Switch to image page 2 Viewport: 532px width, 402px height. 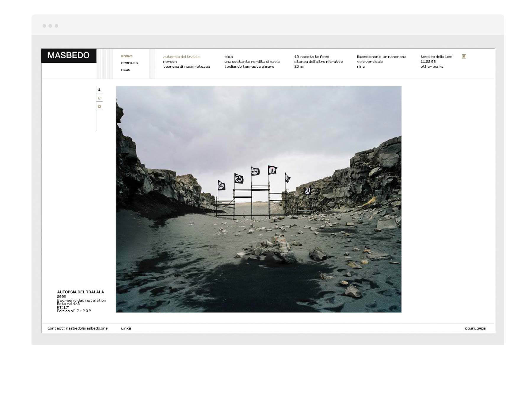[x=99, y=98]
